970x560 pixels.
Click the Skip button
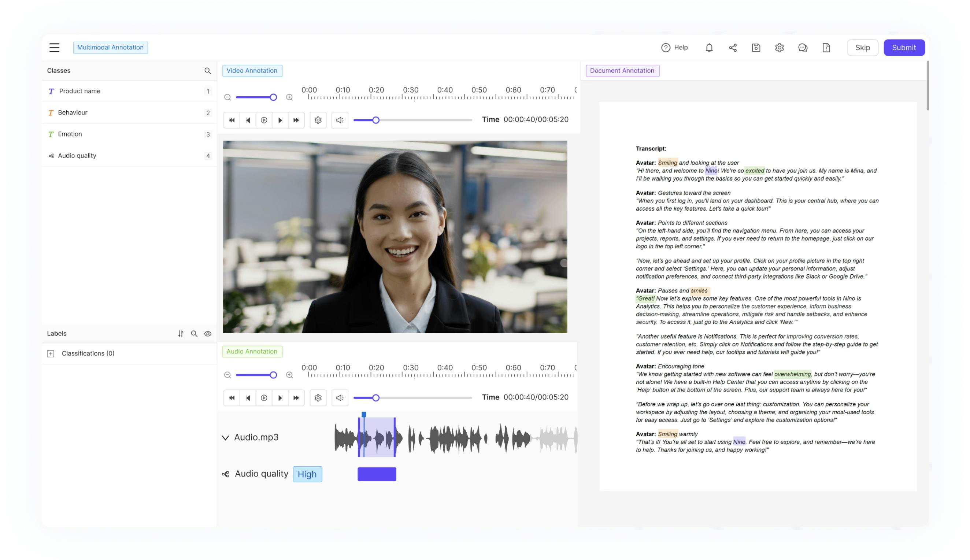[x=862, y=48]
